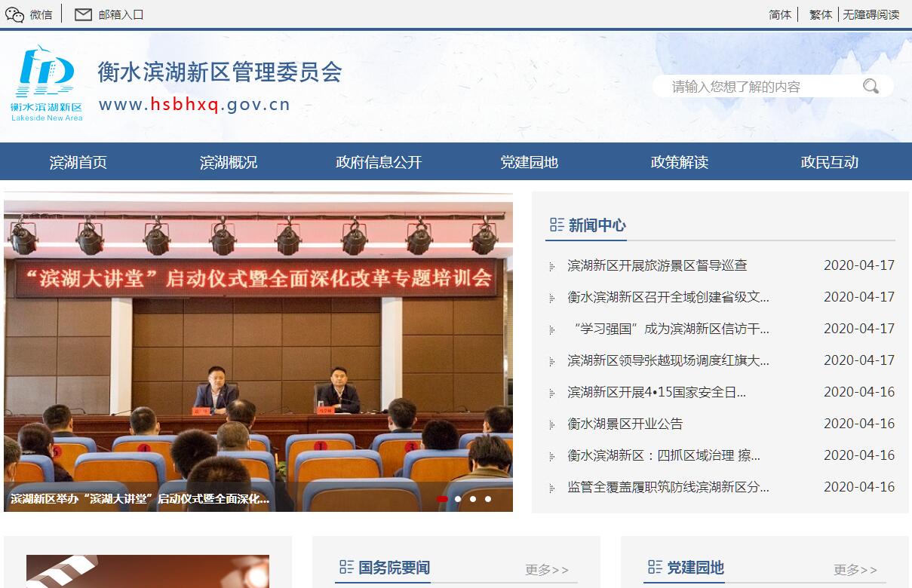The height and width of the screenshot is (588, 912).
Task: Click the 党建园地 section icon
Action: (x=655, y=567)
